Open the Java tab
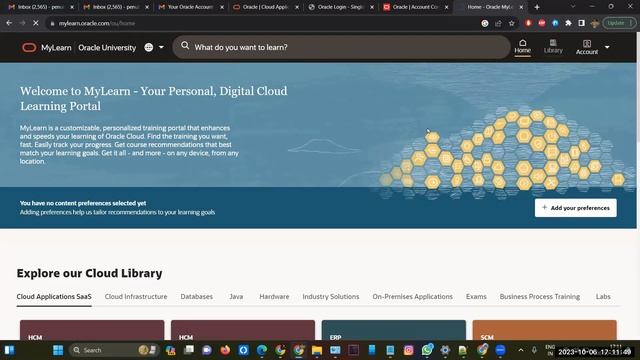This screenshot has height=360, width=640. coord(236,297)
